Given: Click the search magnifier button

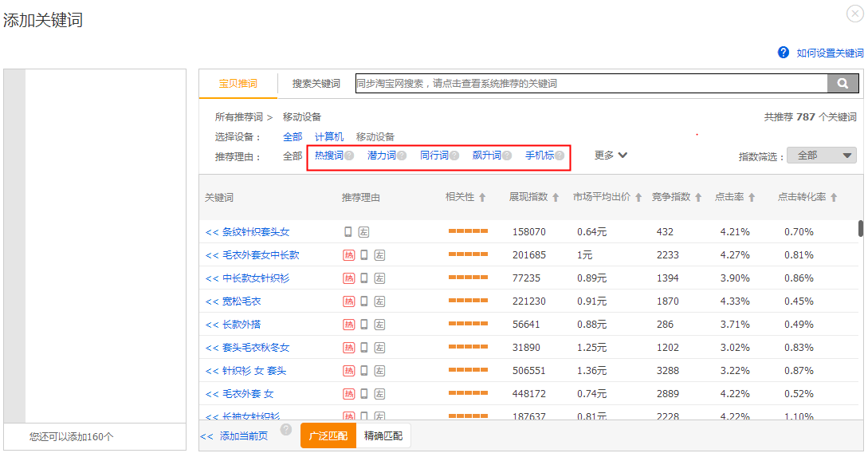Looking at the screenshot, I should point(842,83).
